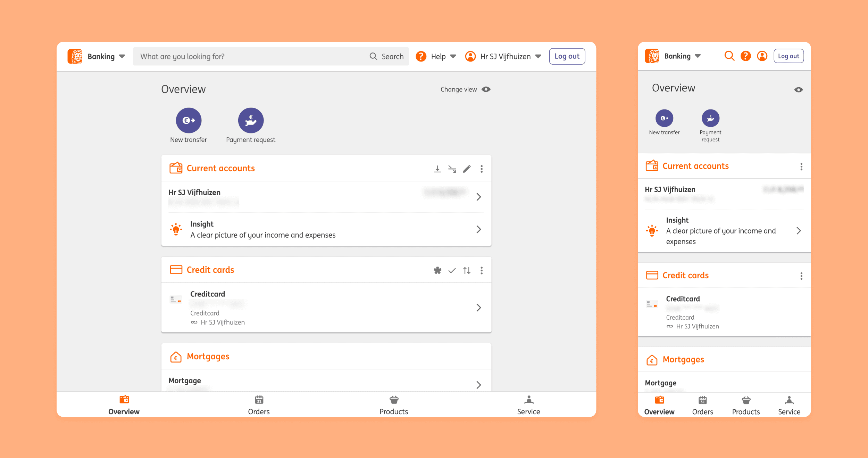Viewport: 868px width, 458px height.
Task: Tap New transfer icon in mobile view
Action: pos(664,118)
